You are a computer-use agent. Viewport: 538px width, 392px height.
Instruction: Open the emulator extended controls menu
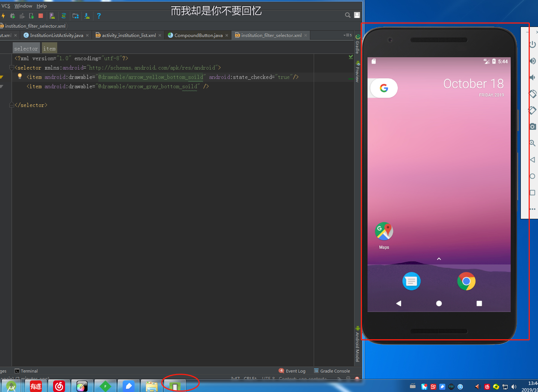point(533,209)
